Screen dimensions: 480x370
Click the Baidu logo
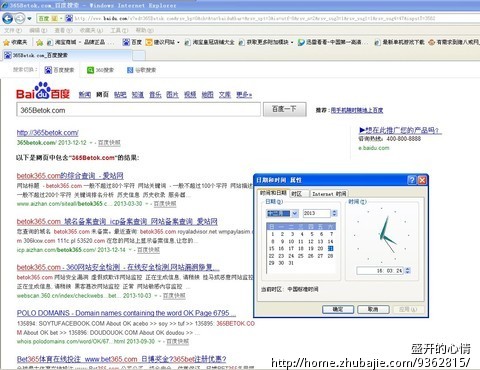coord(43,91)
